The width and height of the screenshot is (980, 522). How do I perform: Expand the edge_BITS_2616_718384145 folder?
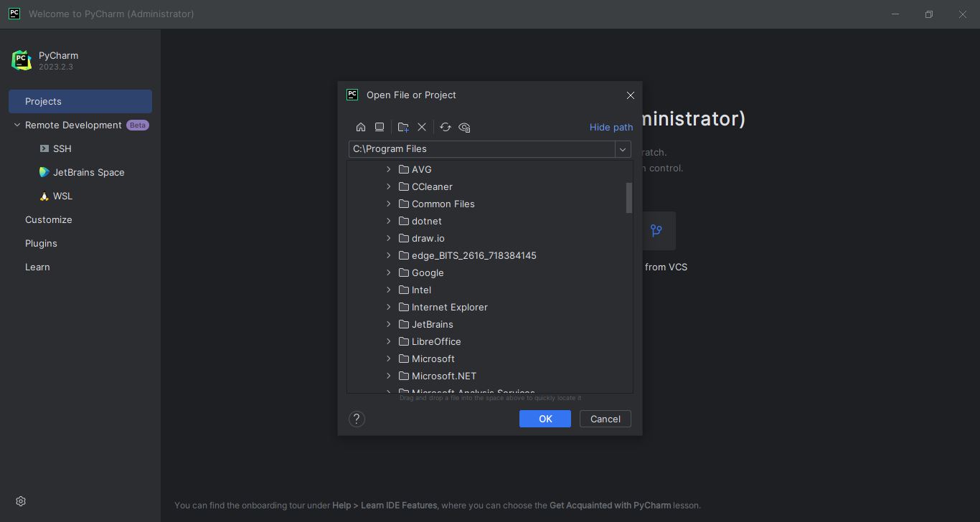pos(389,255)
